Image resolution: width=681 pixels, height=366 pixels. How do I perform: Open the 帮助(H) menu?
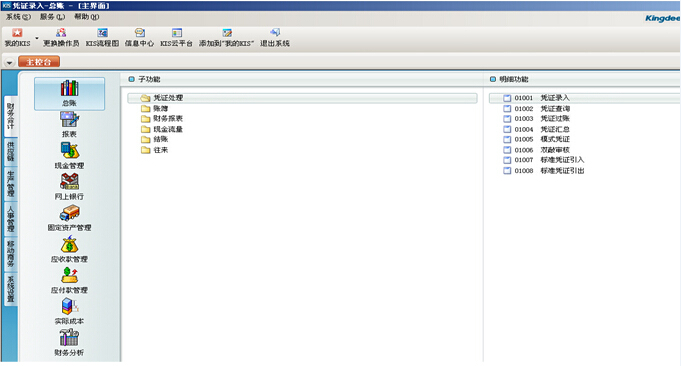coord(86,17)
